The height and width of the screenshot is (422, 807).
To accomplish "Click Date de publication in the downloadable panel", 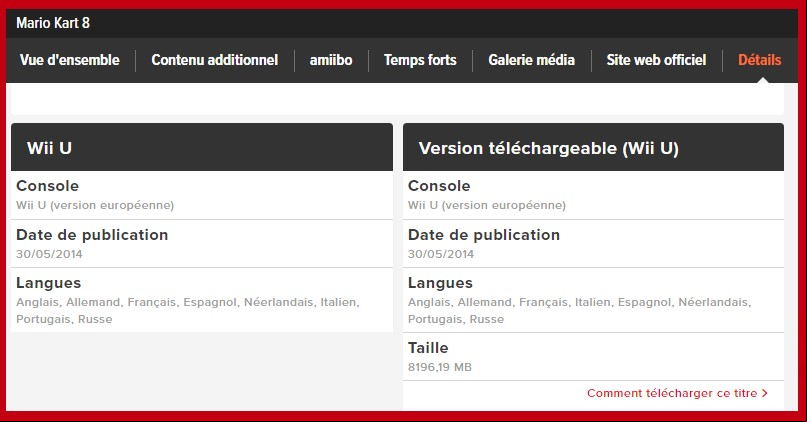I will (x=484, y=235).
